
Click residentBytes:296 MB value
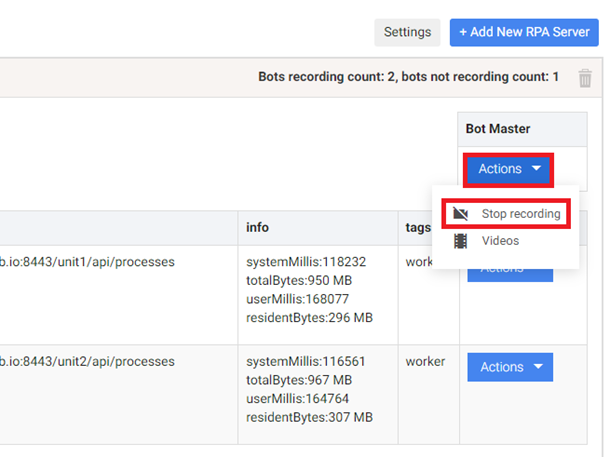click(309, 318)
